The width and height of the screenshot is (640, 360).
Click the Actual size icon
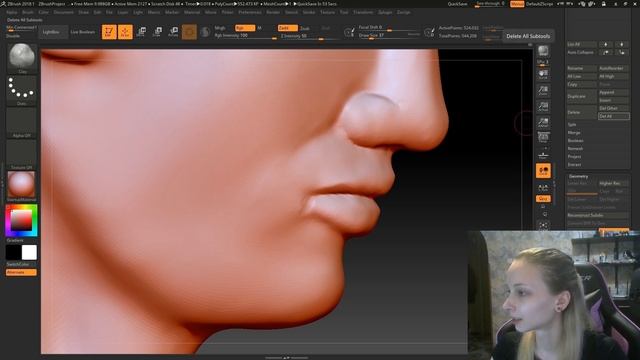(543, 107)
